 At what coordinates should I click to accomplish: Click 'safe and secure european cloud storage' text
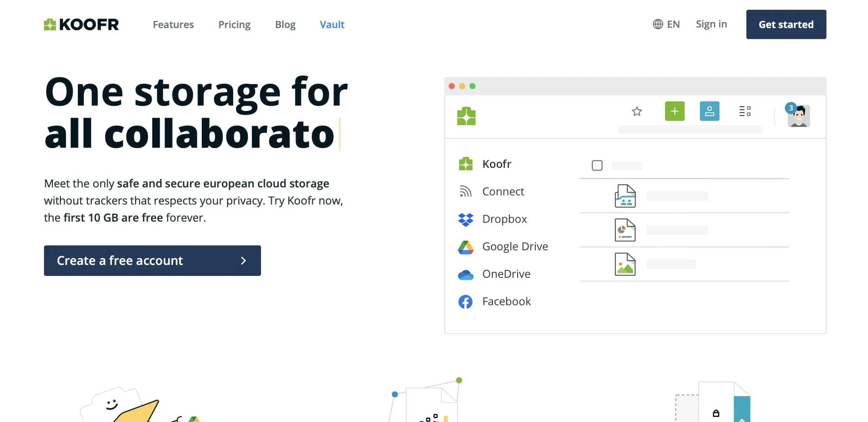pos(223,184)
